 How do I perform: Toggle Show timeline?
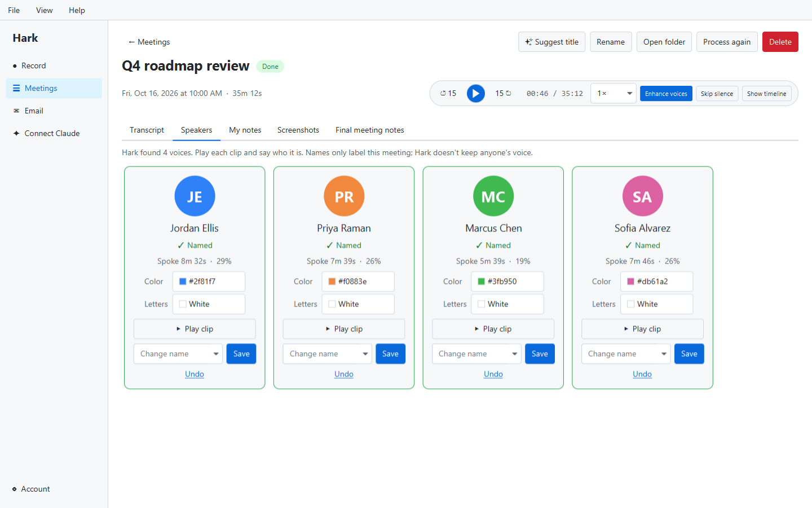click(x=766, y=94)
